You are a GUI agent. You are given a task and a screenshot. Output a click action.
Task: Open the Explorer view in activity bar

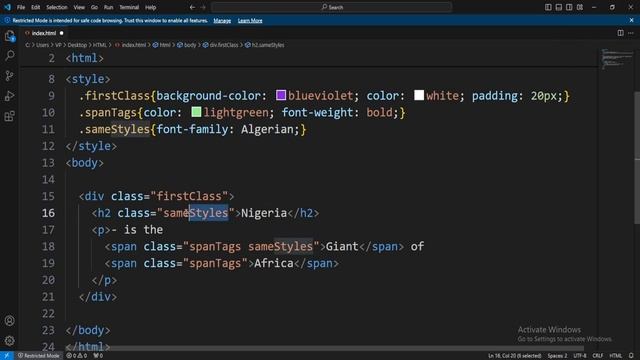[x=9, y=36]
